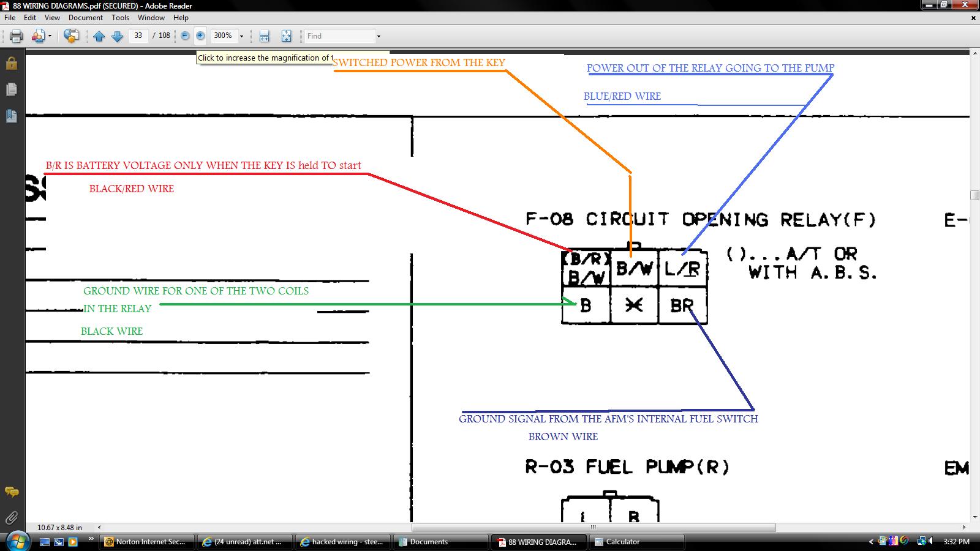Viewport: 980px width, 551px height.
Task: Expand the 300% zoom level dropdown
Action: pos(241,36)
